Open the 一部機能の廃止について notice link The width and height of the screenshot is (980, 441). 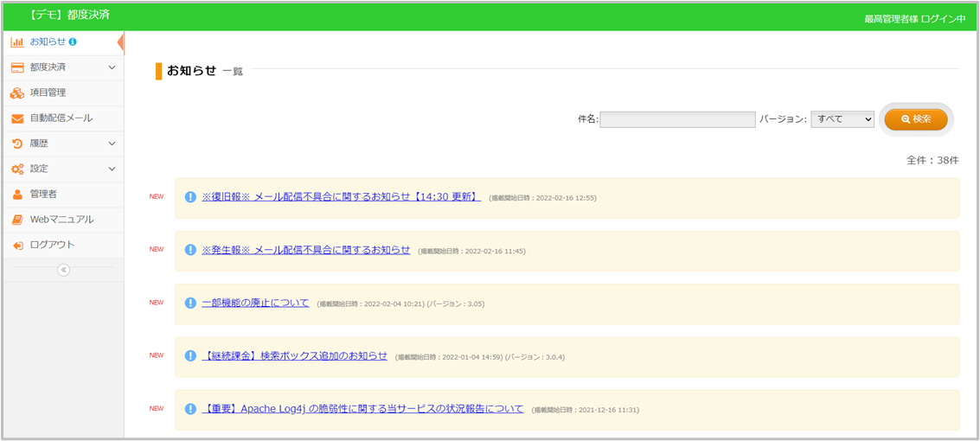(255, 303)
